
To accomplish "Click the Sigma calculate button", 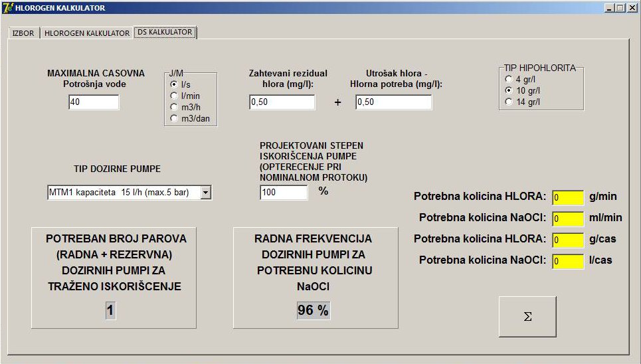I will pos(527,317).
